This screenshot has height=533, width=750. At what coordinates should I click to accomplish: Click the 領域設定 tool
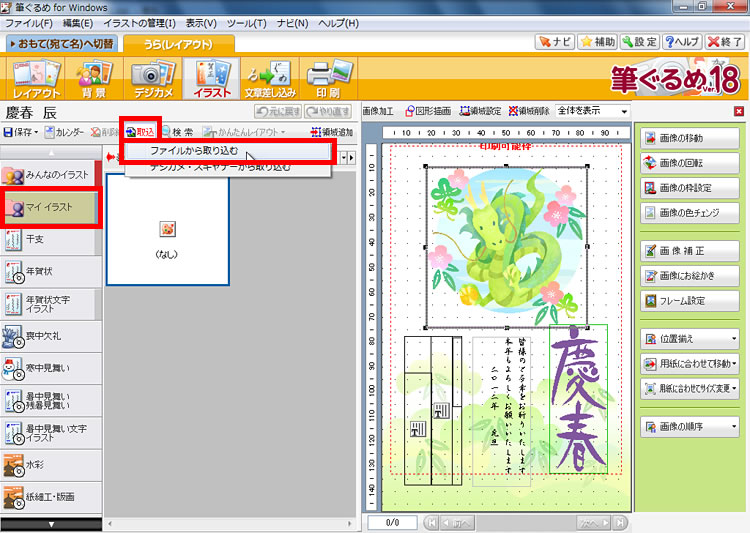(480, 111)
